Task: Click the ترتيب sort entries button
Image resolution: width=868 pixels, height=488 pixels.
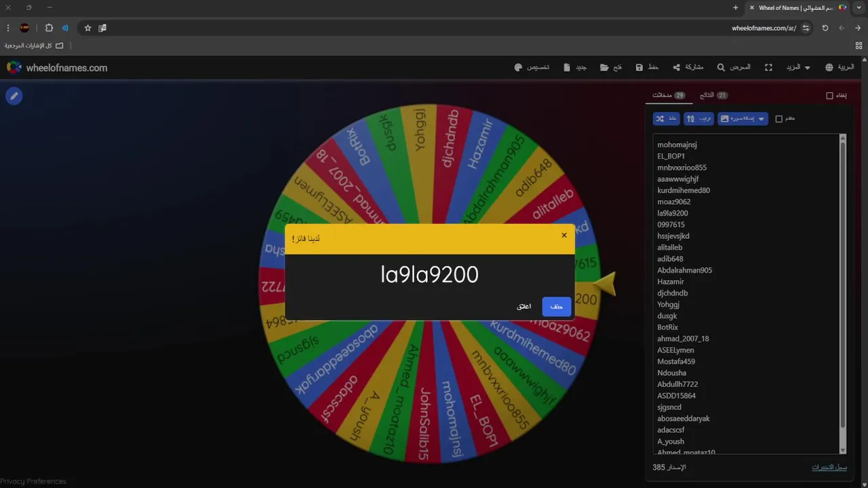Action: (698, 119)
